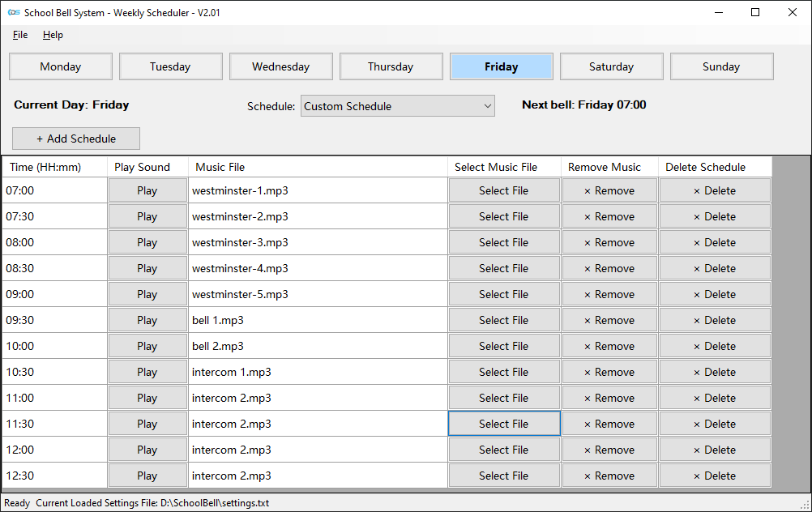
Task: Open the File menu
Action: pyautogui.click(x=20, y=35)
